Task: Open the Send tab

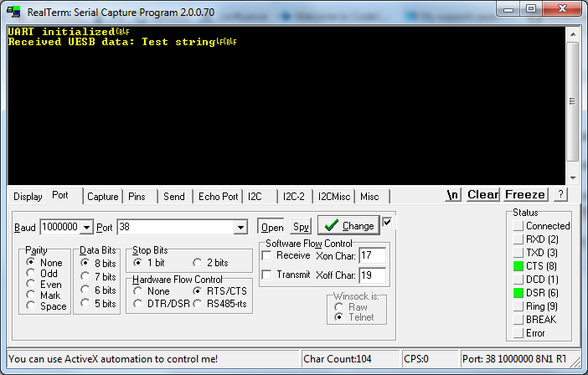Action: click(x=174, y=197)
